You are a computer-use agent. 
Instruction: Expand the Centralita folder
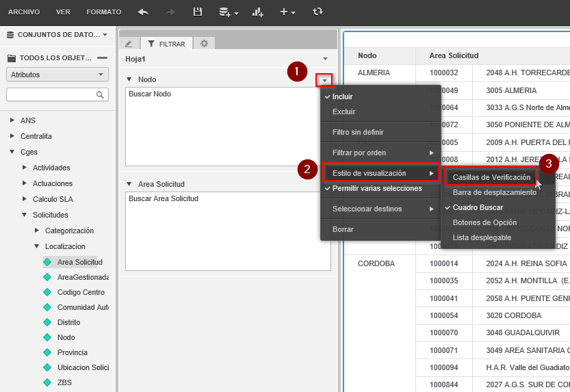pos(12,136)
